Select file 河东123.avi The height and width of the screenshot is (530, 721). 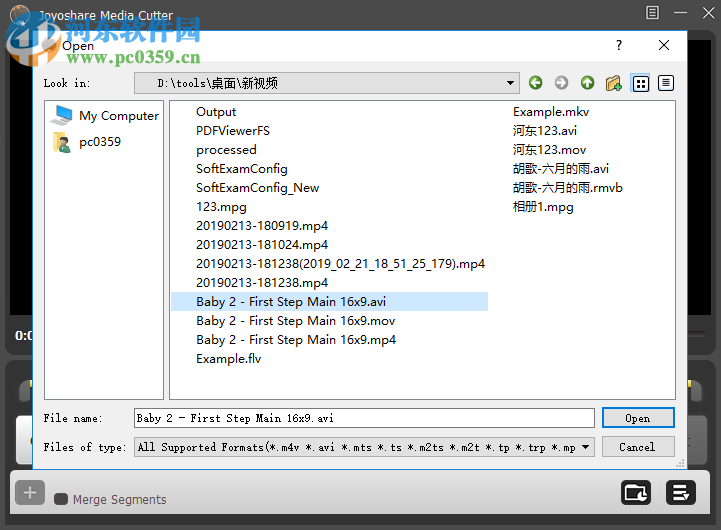544,131
